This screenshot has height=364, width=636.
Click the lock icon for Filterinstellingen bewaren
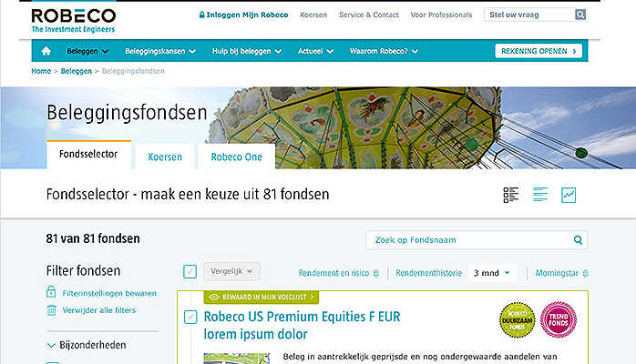[x=51, y=291]
